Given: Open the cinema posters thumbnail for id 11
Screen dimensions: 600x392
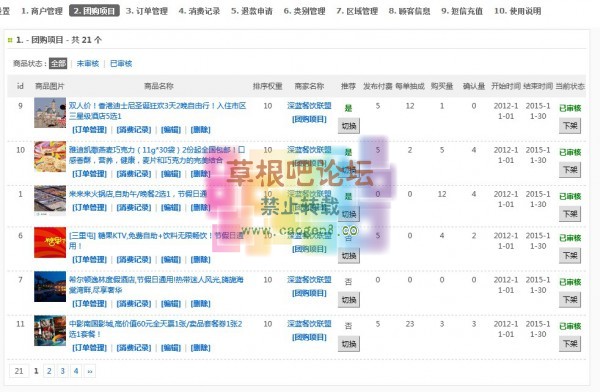Looking at the screenshot, I should click(50, 330).
